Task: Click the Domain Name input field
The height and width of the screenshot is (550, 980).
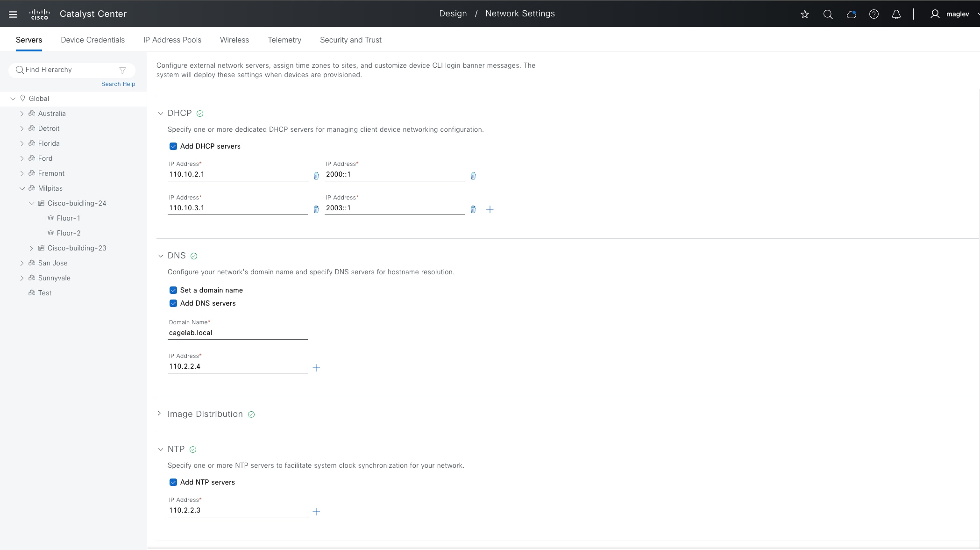Action: click(x=237, y=333)
